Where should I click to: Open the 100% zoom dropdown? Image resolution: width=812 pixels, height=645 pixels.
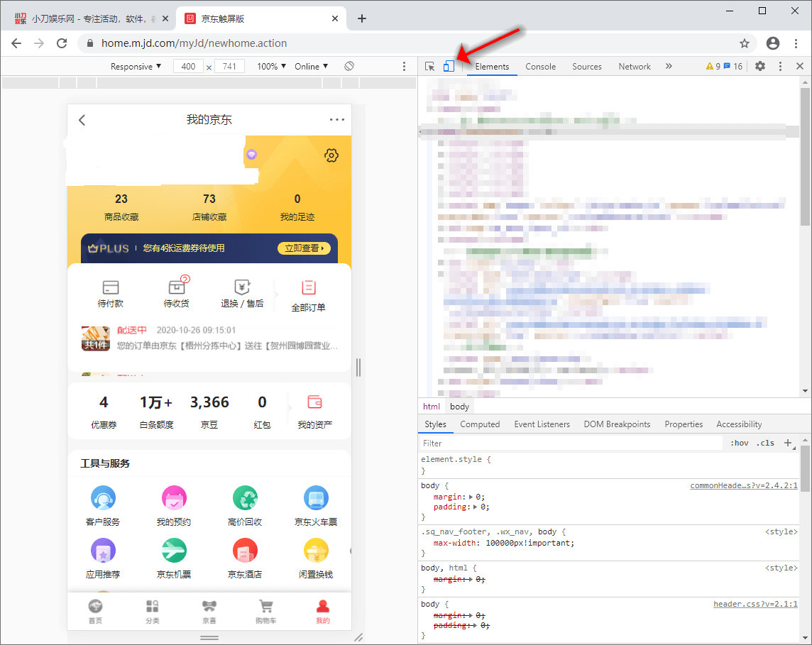point(271,66)
